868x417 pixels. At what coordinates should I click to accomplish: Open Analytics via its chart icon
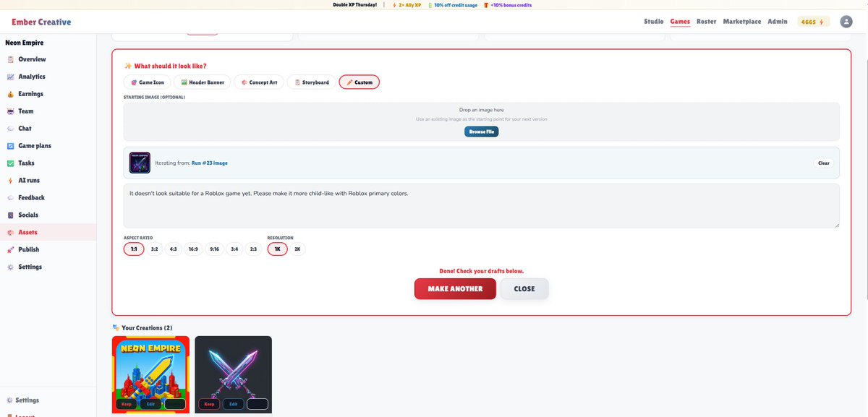11,77
